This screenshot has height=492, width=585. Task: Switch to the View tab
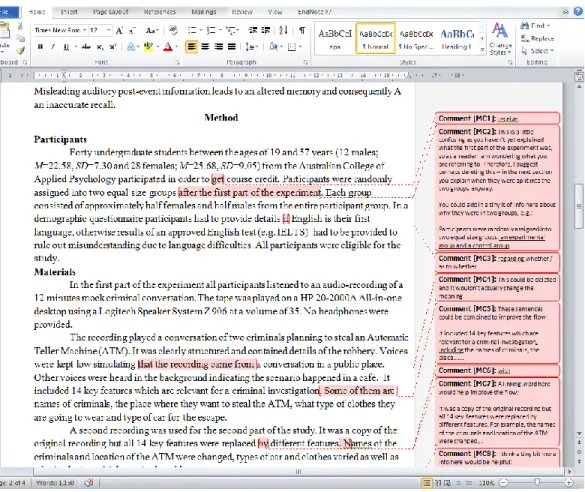(x=275, y=12)
